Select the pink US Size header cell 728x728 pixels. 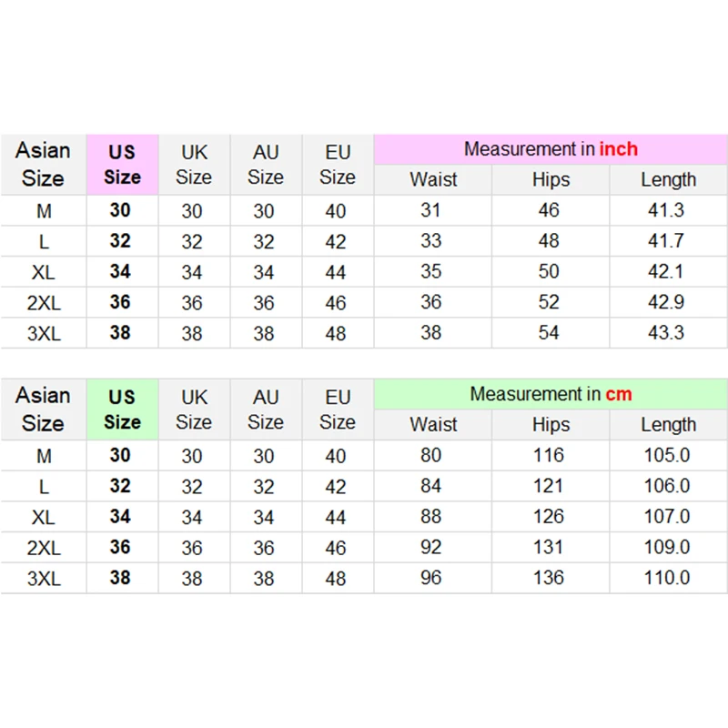123,165
